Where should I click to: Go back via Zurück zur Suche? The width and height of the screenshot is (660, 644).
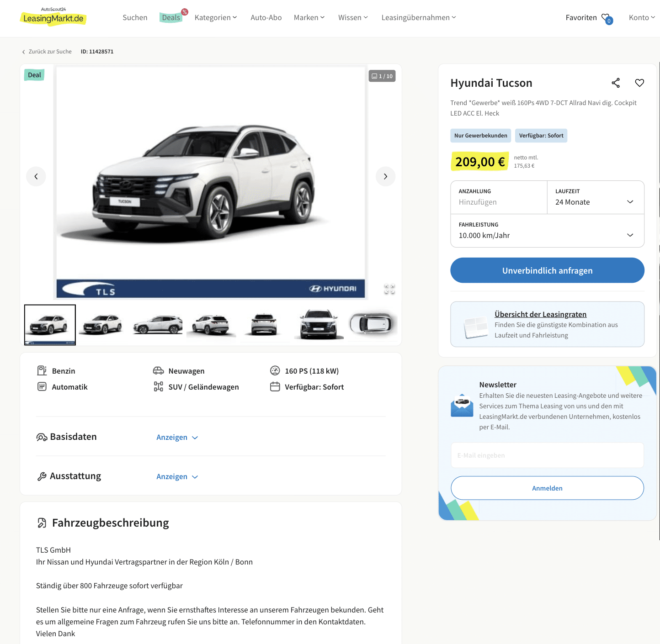point(47,52)
